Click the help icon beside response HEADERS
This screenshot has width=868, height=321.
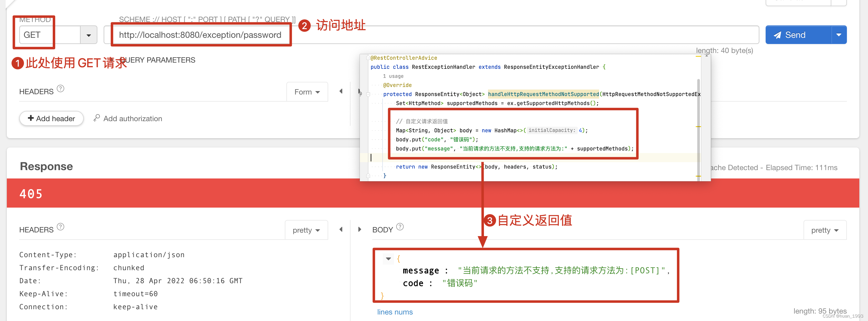(x=60, y=227)
